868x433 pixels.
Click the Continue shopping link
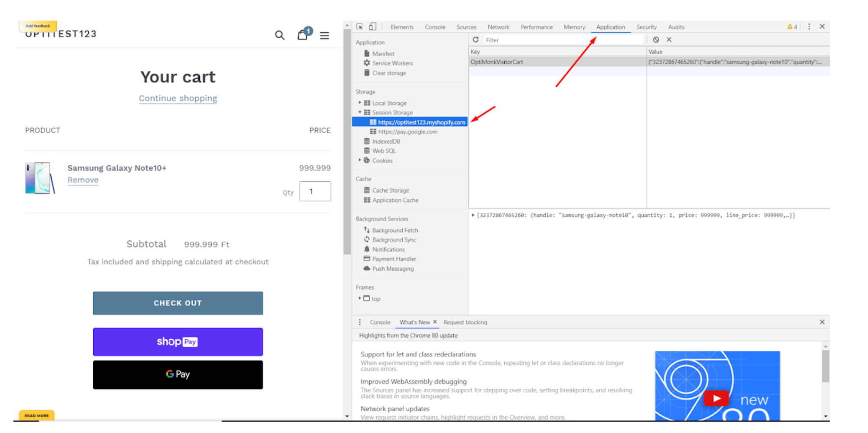click(x=178, y=98)
